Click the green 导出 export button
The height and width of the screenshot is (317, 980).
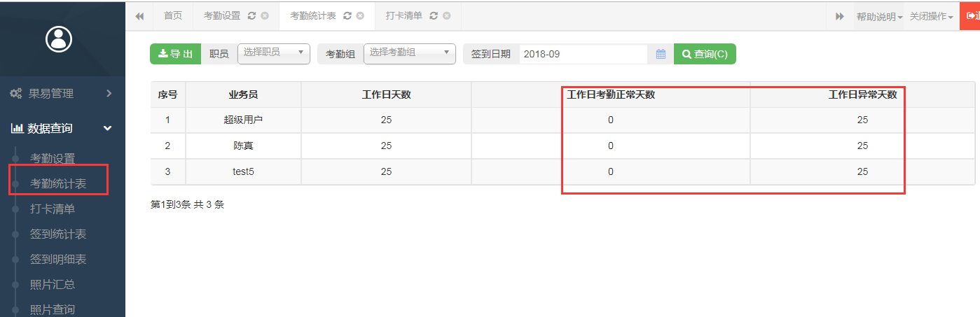(x=175, y=54)
